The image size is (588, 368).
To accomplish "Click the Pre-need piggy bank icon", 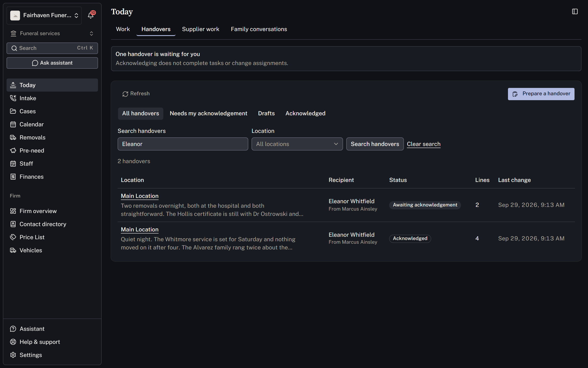I will click(13, 150).
